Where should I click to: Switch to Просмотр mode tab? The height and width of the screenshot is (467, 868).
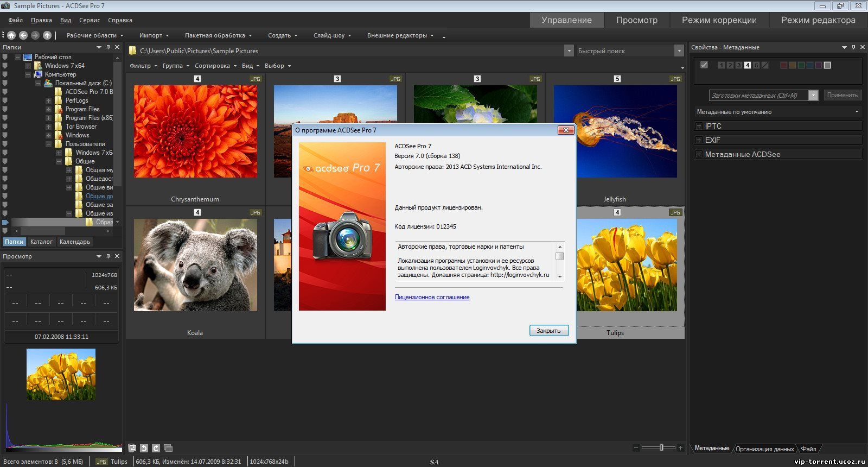coord(637,20)
